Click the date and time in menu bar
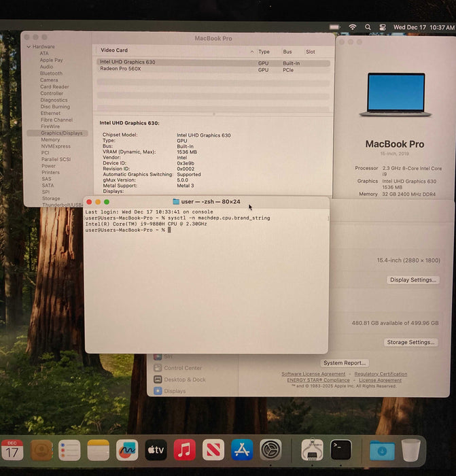 (x=424, y=27)
